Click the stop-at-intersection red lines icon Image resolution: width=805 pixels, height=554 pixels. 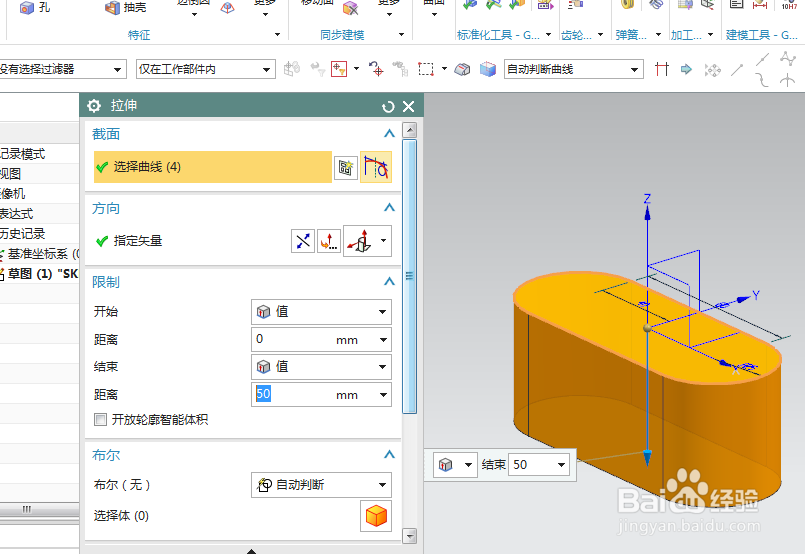click(x=662, y=69)
